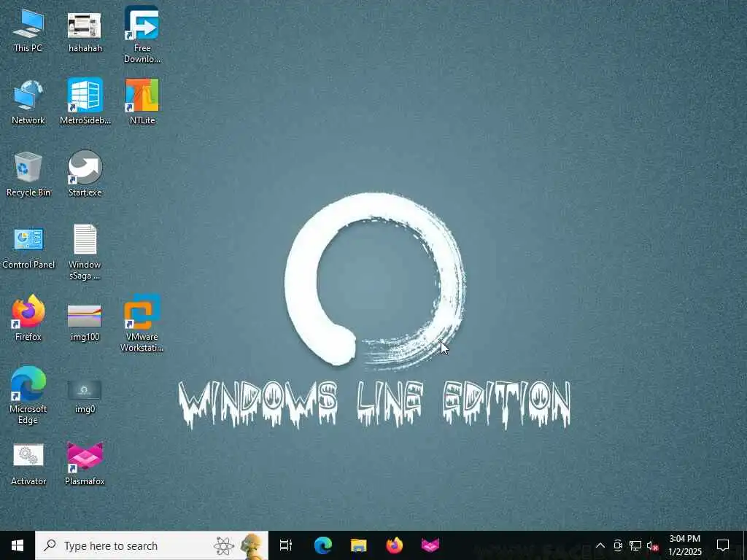747x560 pixels.
Task: Click the Type here to search box
Action: 152,545
